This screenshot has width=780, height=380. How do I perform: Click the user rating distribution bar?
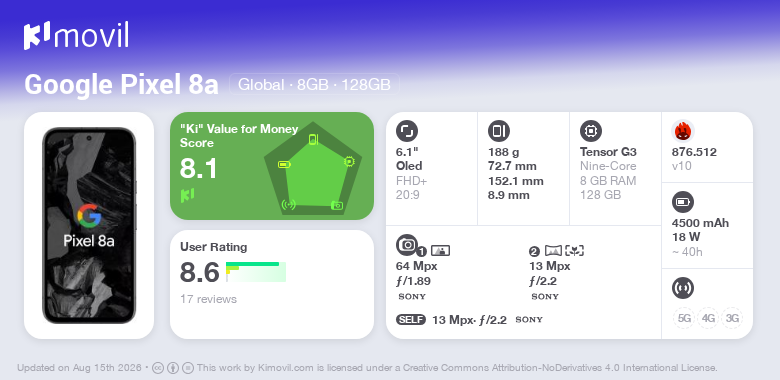[256, 272]
